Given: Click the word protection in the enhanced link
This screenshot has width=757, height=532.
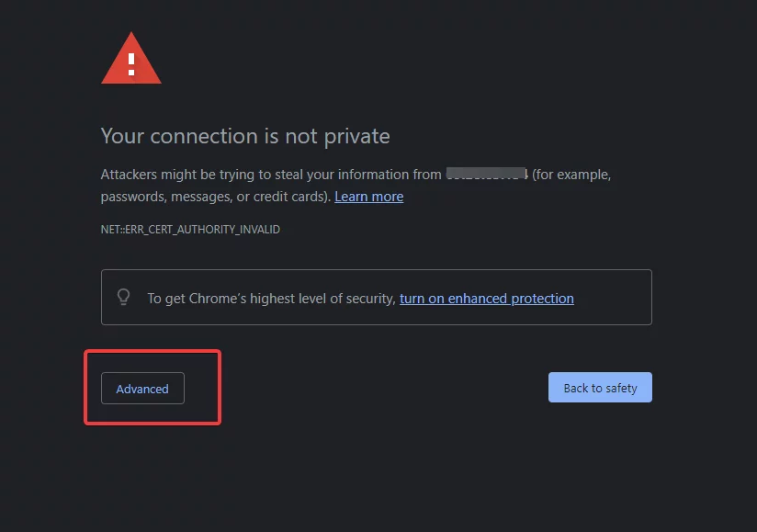Looking at the screenshot, I should tap(542, 299).
